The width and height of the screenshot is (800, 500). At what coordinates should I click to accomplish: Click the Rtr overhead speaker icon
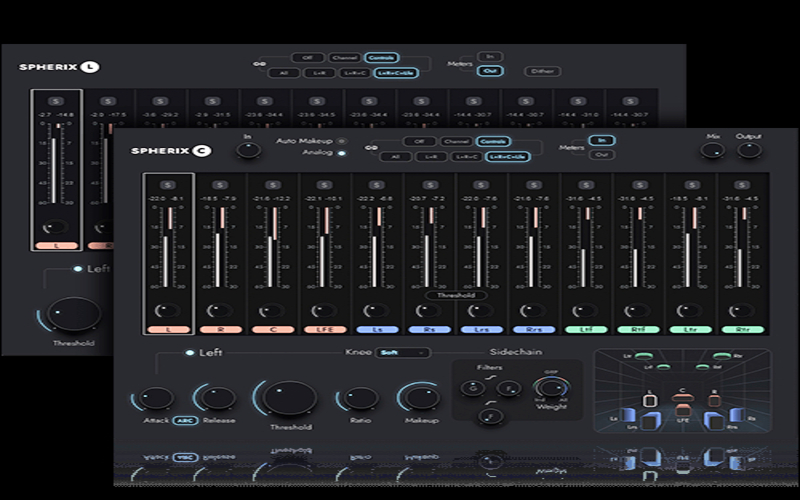(x=722, y=356)
